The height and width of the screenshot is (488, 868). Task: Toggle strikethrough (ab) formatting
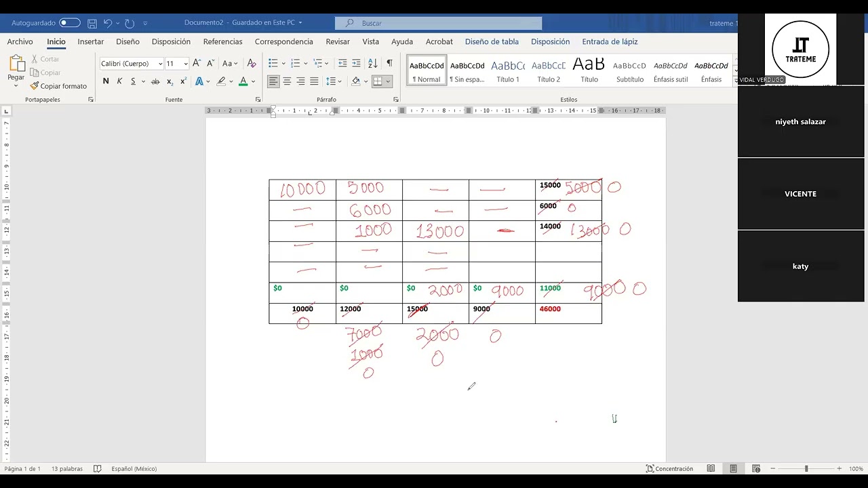click(x=155, y=81)
